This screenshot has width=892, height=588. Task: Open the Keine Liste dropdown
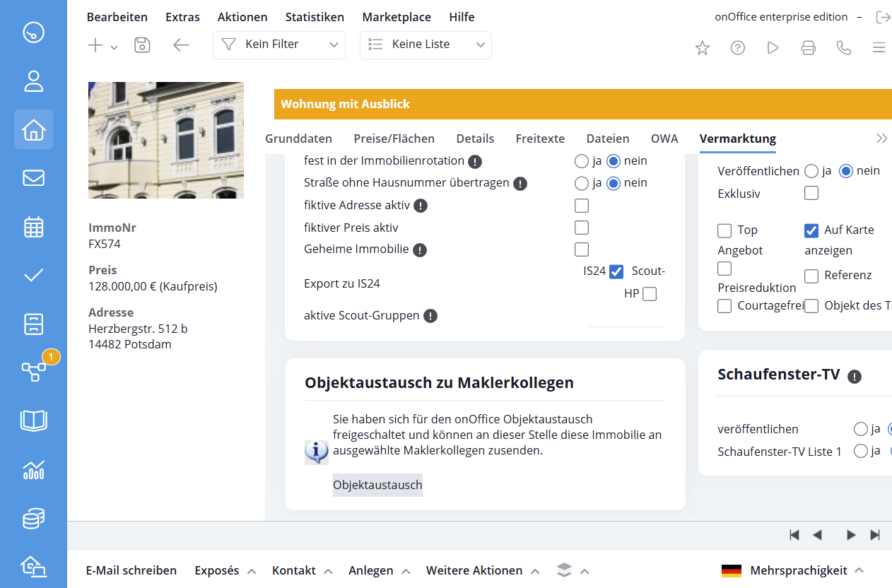click(425, 45)
